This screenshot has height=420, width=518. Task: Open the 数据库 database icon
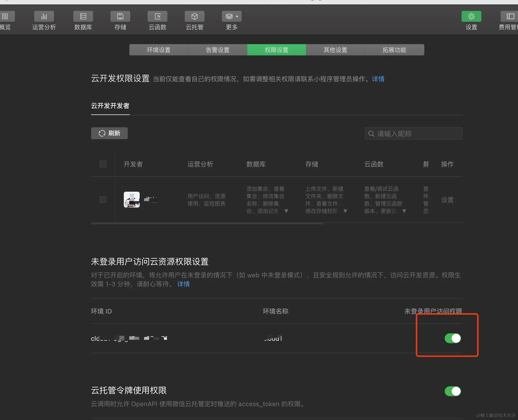83,16
